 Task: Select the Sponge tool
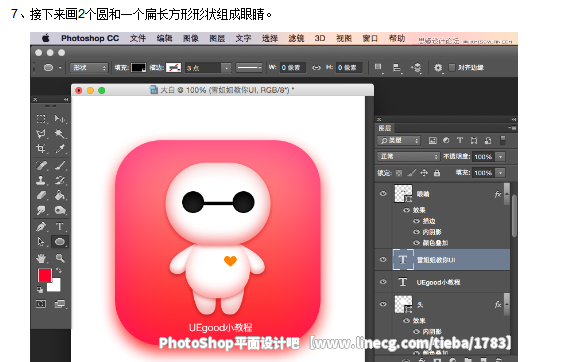click(60, 210)
